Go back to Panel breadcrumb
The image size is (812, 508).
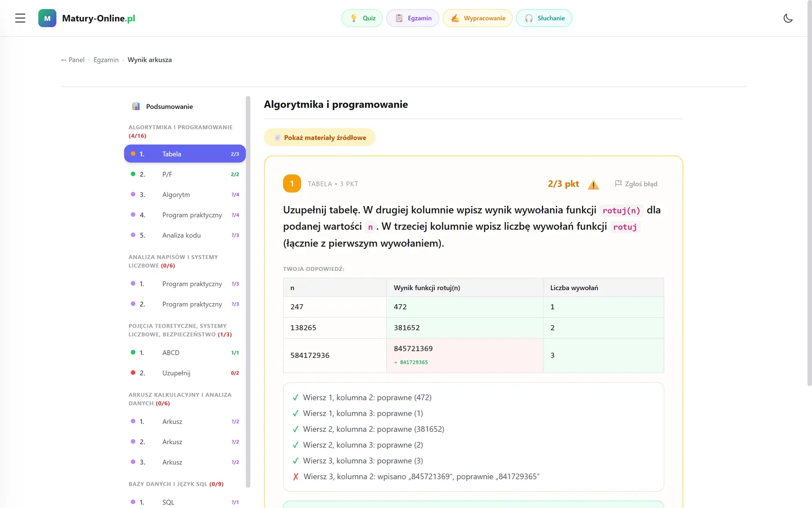pos(73,60)
